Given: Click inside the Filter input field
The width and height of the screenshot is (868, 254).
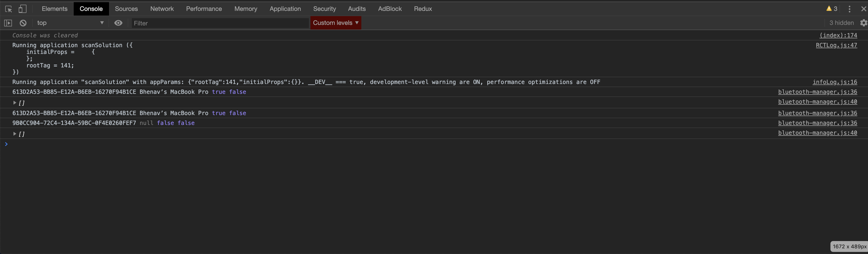Looking at the screenshot, I should coord(219,23).
